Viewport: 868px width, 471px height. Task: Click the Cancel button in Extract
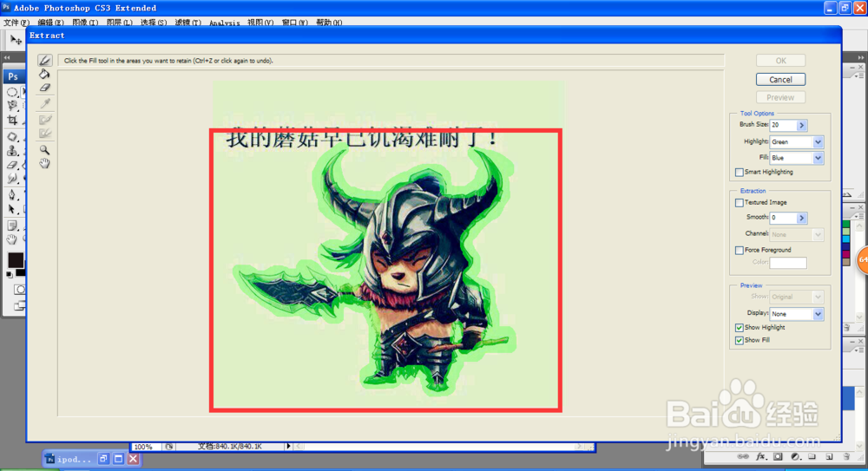click(780, 80)
